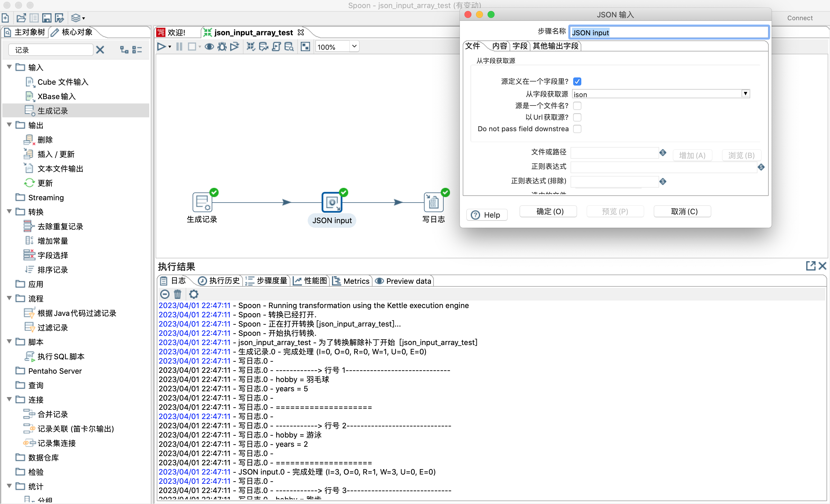The height and width of the screenshot is (504, 830).
Task: Click the debug transformation bug icon
Action: pyautogui.click(x=222, y=47)
